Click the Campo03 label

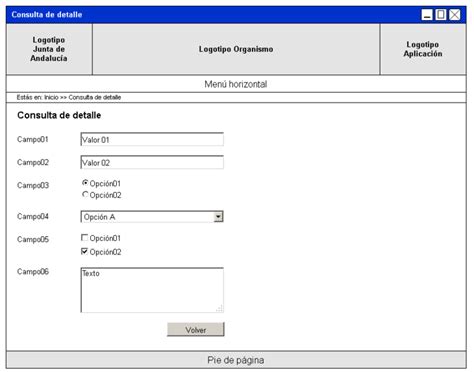point(33,185)
